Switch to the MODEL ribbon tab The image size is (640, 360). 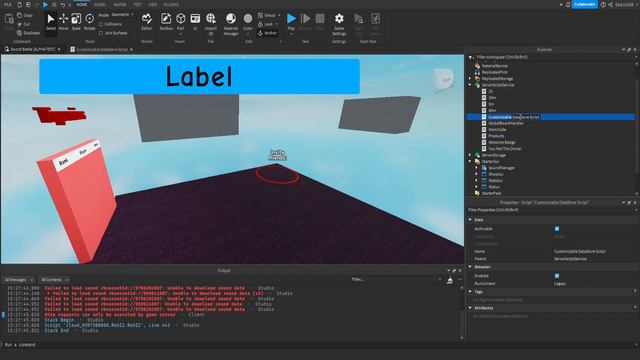pos(100,4)
